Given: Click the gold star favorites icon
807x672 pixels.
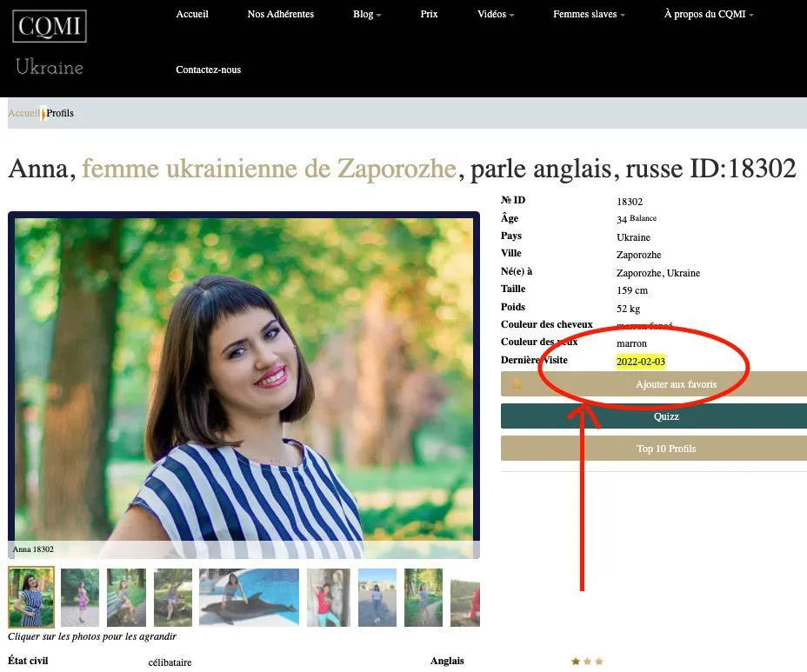Looking at the screenshot, I should [x=517, y=384].
